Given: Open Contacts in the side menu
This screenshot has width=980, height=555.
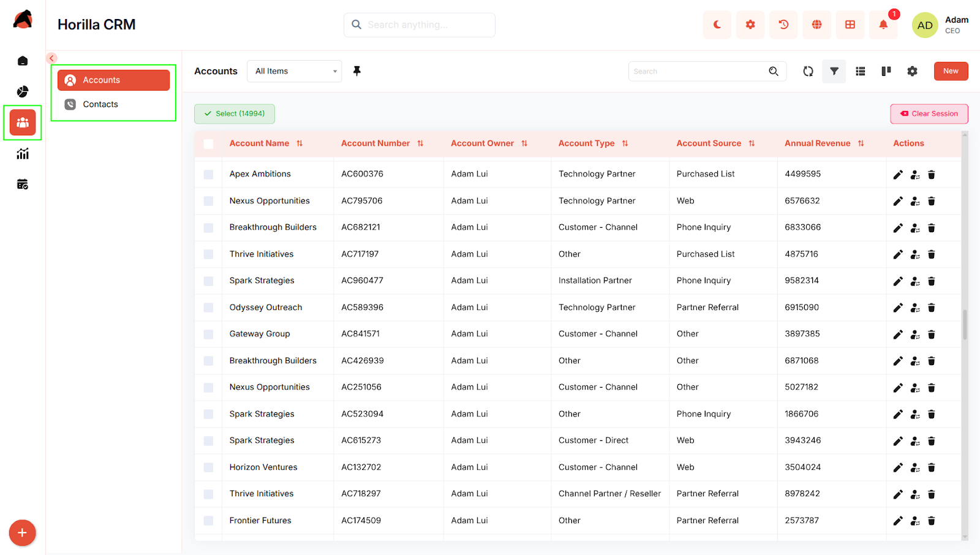Looking at the screenshot, I should tap(100, 105).
